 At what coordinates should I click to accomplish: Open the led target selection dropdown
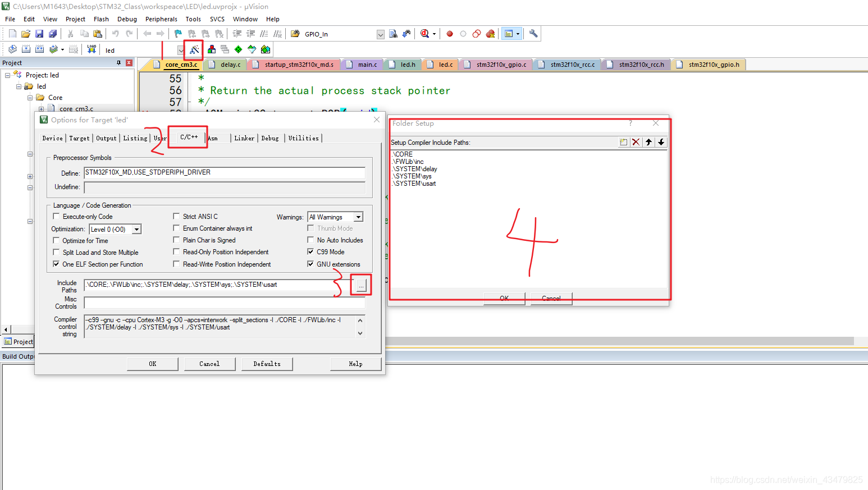point(181,51)
